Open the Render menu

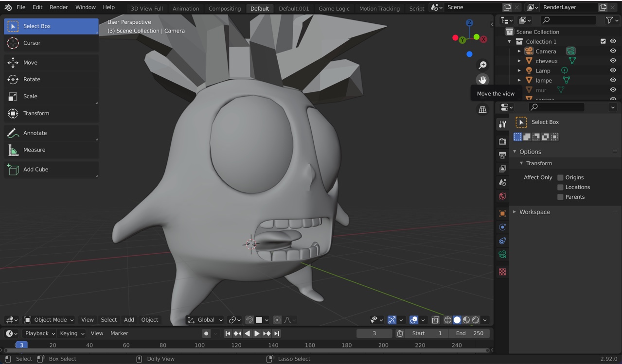pos(59,7)
